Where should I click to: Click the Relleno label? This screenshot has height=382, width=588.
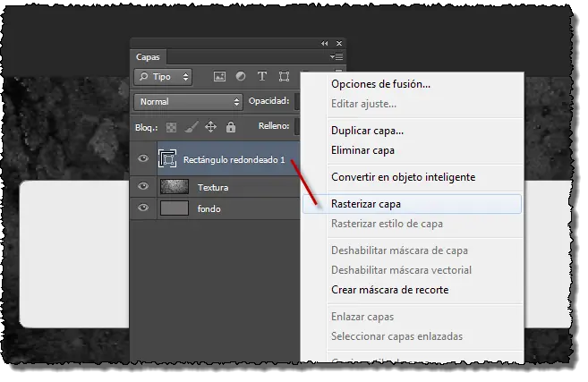274,126
